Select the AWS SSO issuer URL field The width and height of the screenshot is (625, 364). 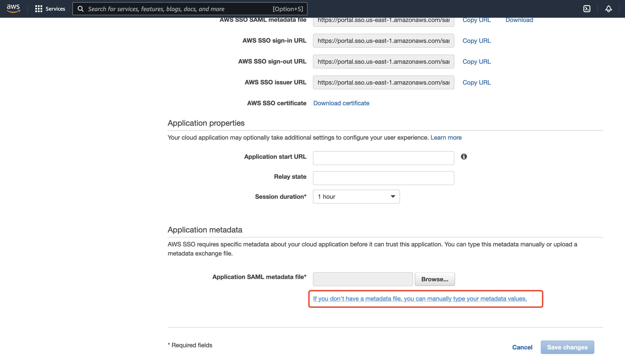[x=383, y=82]
